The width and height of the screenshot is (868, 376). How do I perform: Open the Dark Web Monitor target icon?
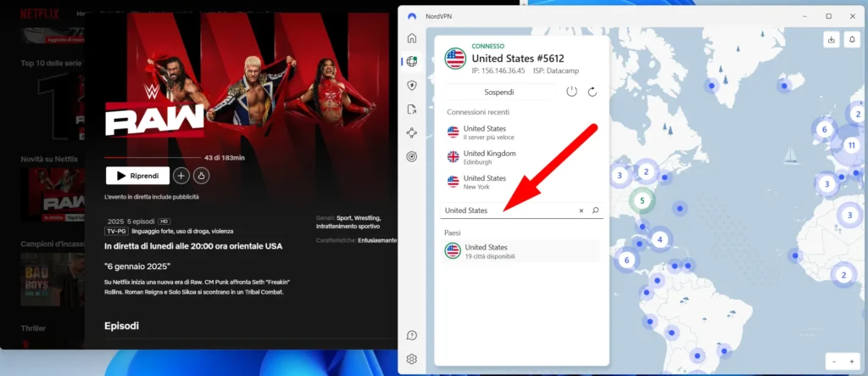click(x=411, y=157)
